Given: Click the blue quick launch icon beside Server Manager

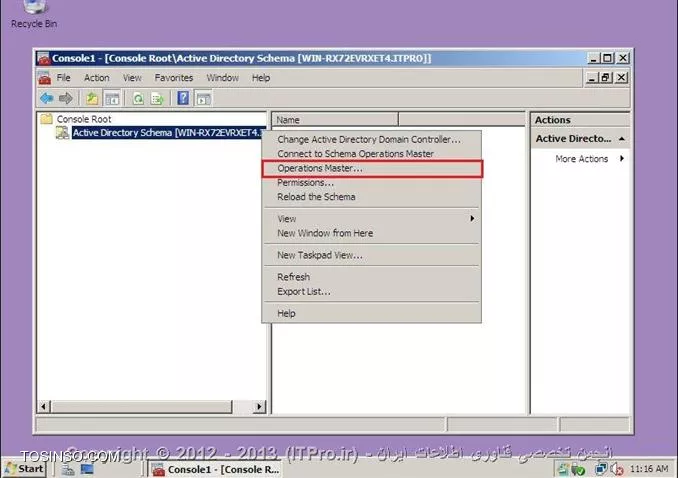Looking at the screenshot, I should click(x=87, y=469).
